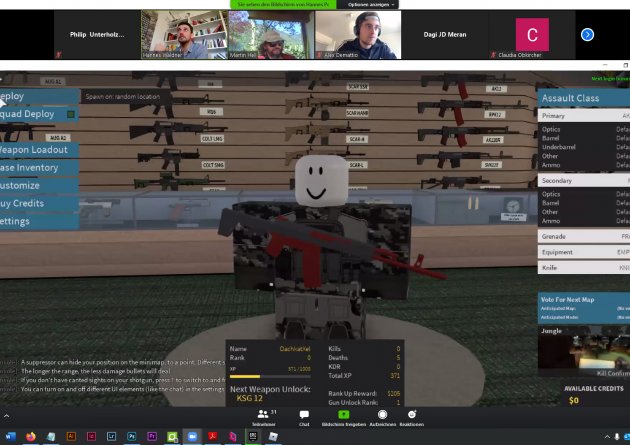Click Spawn on: random location

(x=123, y=97)
